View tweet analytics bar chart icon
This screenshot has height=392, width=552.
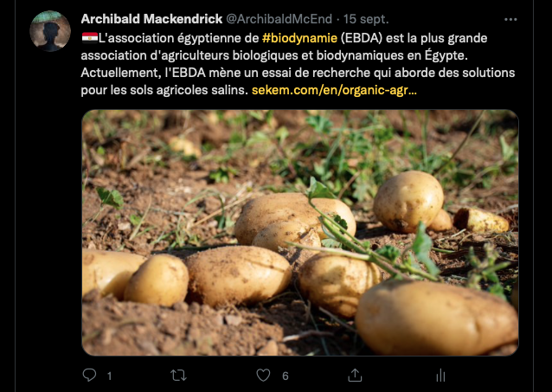440,376
